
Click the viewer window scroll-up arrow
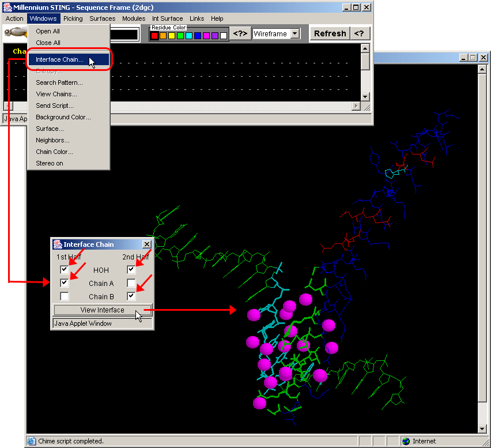pyautogui.click(x=482, y=69)
